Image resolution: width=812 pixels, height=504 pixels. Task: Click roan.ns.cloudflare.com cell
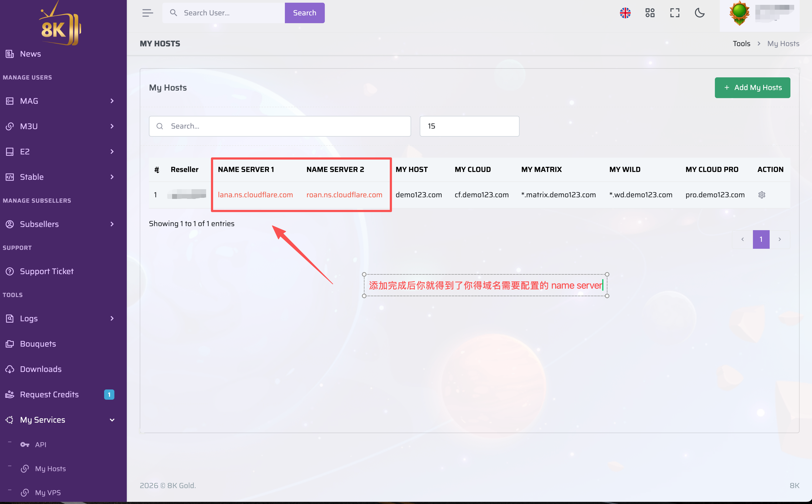pos(344,195)
